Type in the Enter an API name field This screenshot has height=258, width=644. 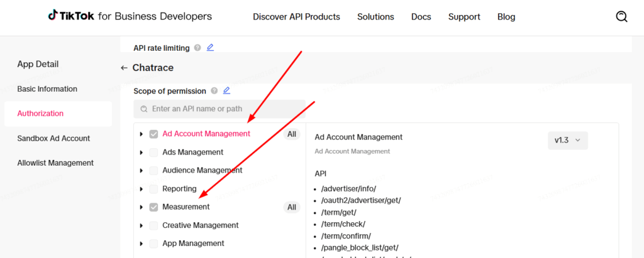tap(226, 109)
